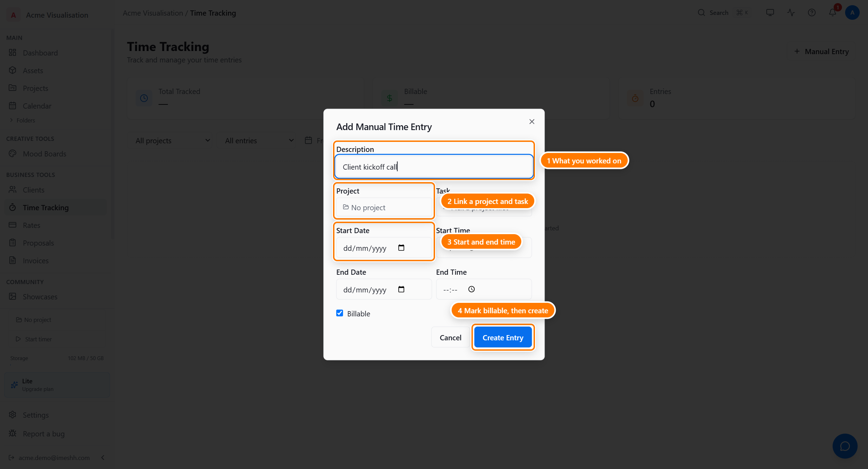The height and width of the screenshot is (469, 868).
Task: Click the Start Date input field
Action: click(x=384, y=248)
